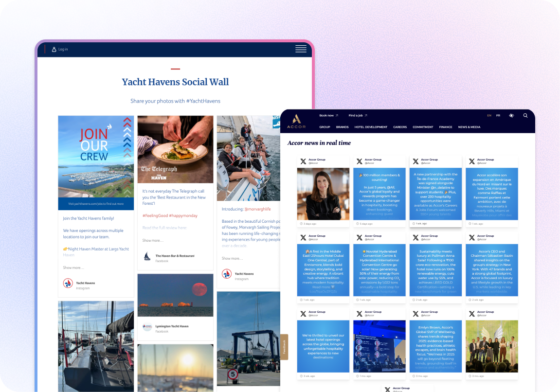
Task: Click the Feedback tab on the Accor page edge
Action: [x=284, y=347]
